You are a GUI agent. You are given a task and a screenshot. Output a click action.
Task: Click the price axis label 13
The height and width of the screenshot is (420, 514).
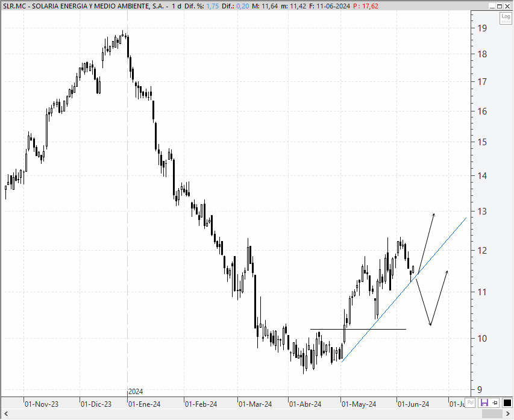pos(482,212)
